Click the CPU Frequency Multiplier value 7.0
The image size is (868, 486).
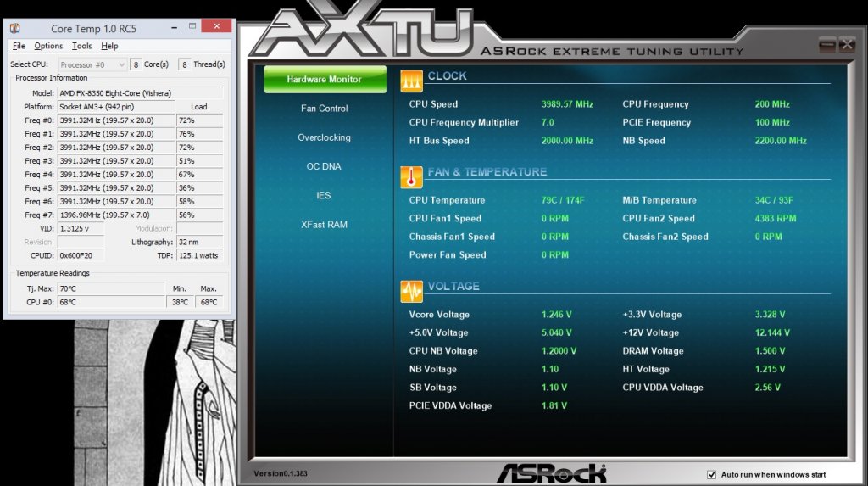[548, 122]
